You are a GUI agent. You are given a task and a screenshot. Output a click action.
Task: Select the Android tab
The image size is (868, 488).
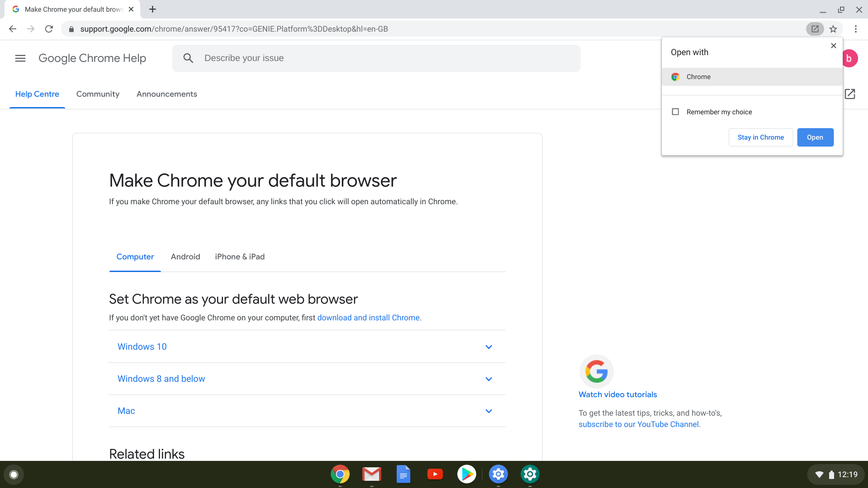click(x=185, y=256)
